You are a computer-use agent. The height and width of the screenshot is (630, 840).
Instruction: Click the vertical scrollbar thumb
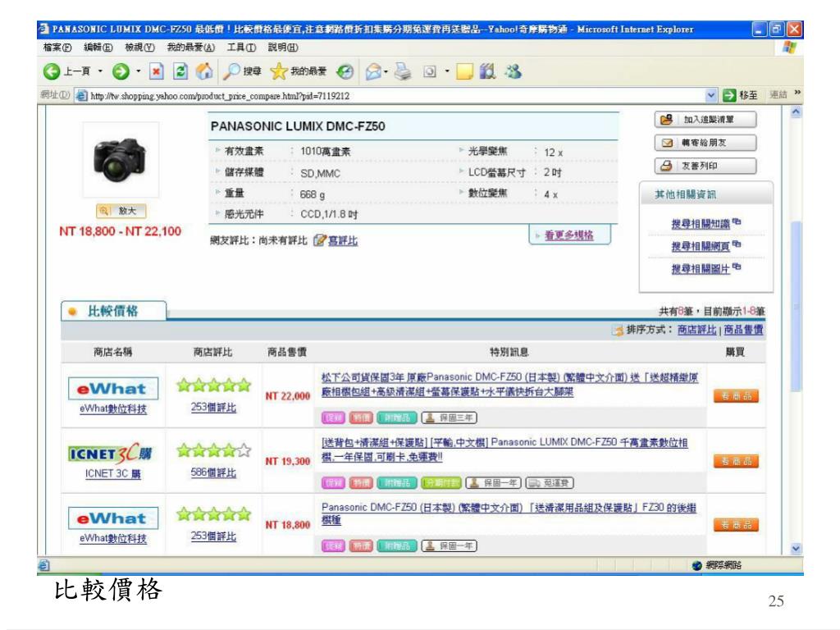coord(796,305)
